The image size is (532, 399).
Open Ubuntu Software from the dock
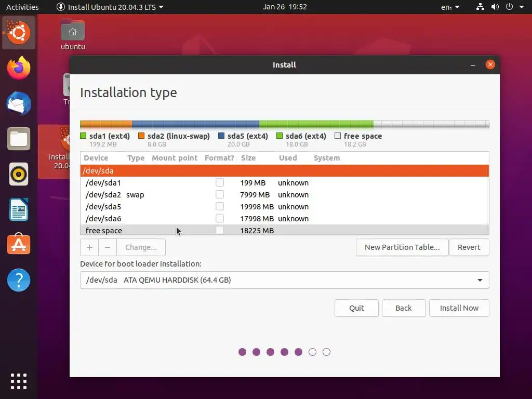(x=19, y=244)
